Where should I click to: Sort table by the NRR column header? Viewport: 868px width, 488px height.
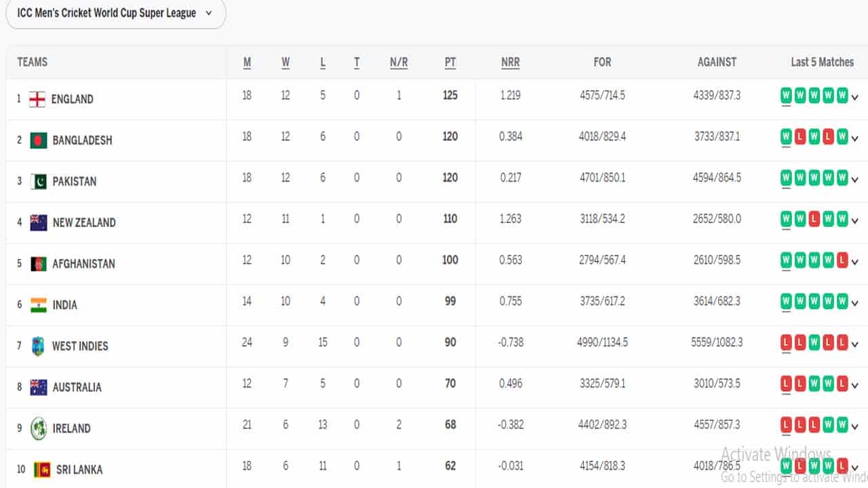[x=510, y=62]
